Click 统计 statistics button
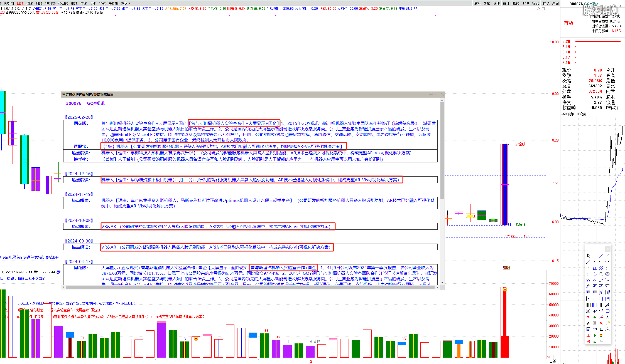Image resolution: width=625 pixels, height=364 pixels. [506, 3]
